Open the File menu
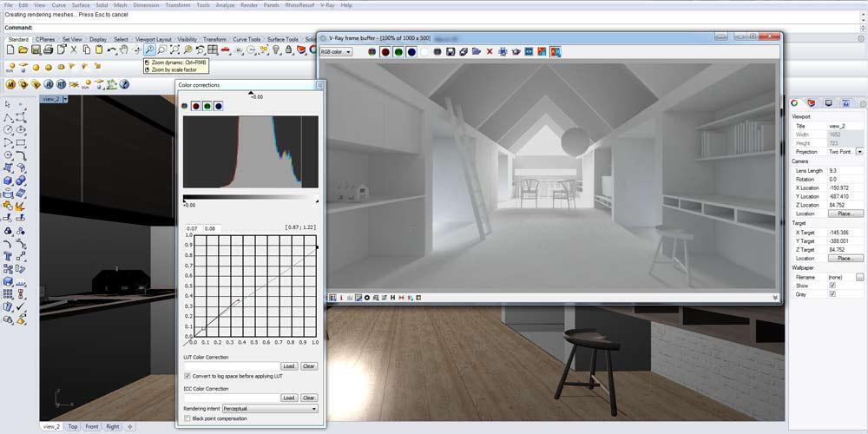Image resolution: width=868 pixels, height=434 pixels. pos(9,5)
